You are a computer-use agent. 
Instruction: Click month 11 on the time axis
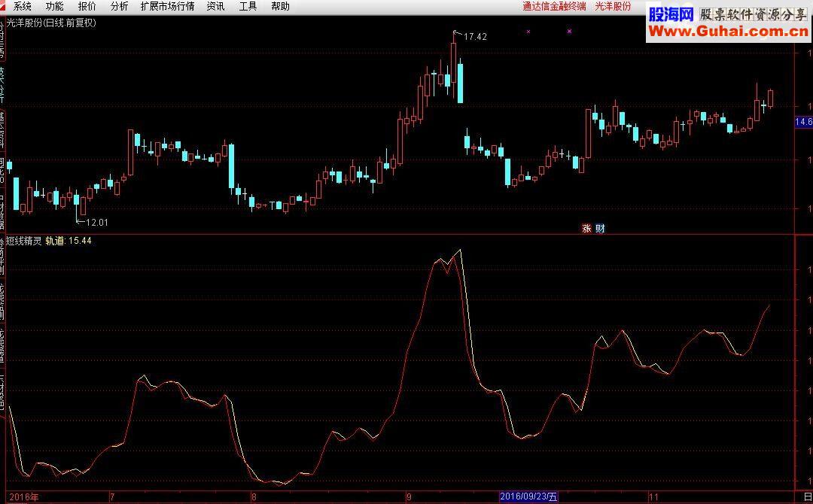click(654, 497)
